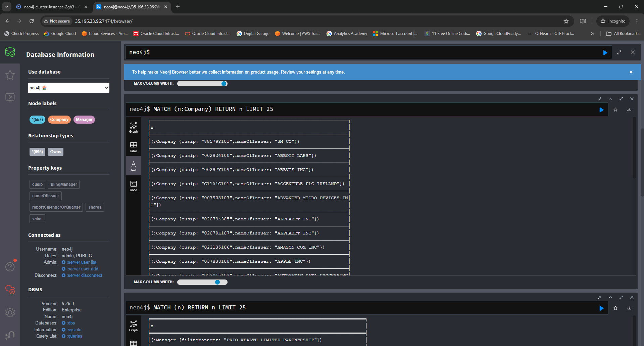Close the Company query result frame
Viewport: 644px width, 346px height.
tap(632, 99)
